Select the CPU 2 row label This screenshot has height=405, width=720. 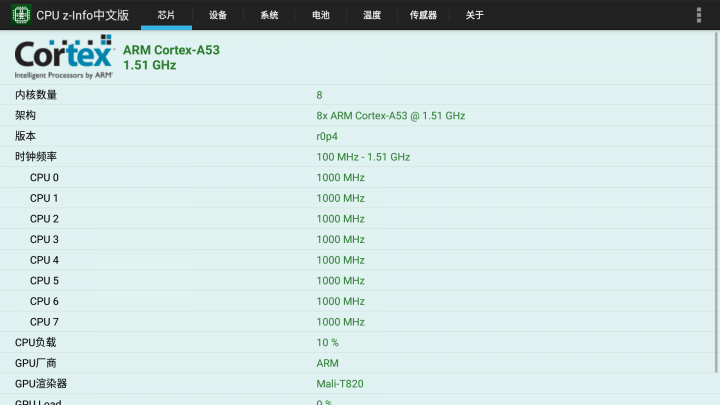pyautogui.click(x=44, y=219)
